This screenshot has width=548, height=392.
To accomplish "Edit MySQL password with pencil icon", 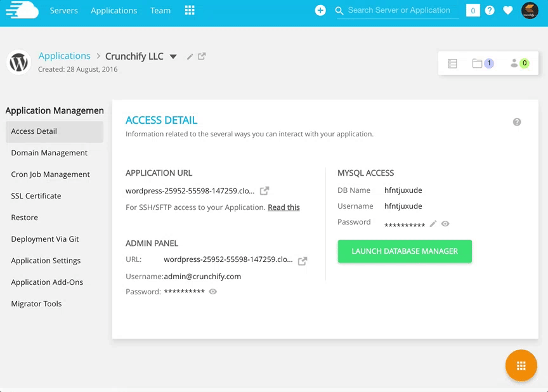I will pyautogui.click(x=433, y=223).
